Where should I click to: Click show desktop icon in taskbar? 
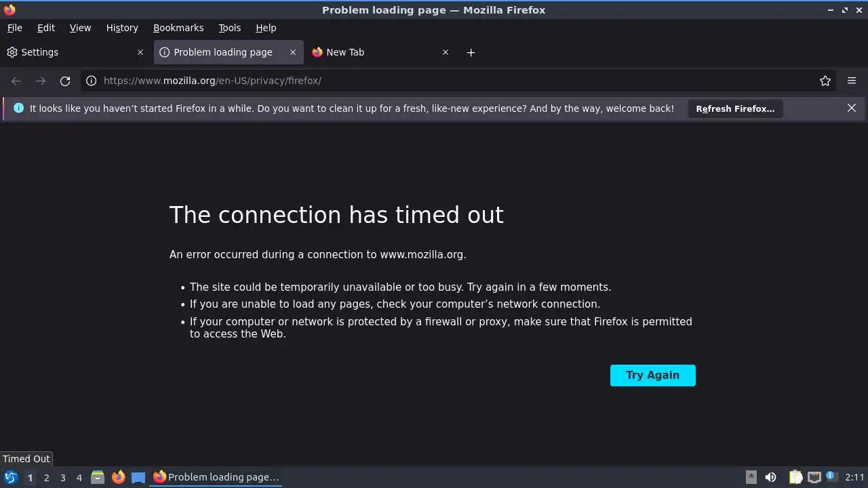(138, 477)
